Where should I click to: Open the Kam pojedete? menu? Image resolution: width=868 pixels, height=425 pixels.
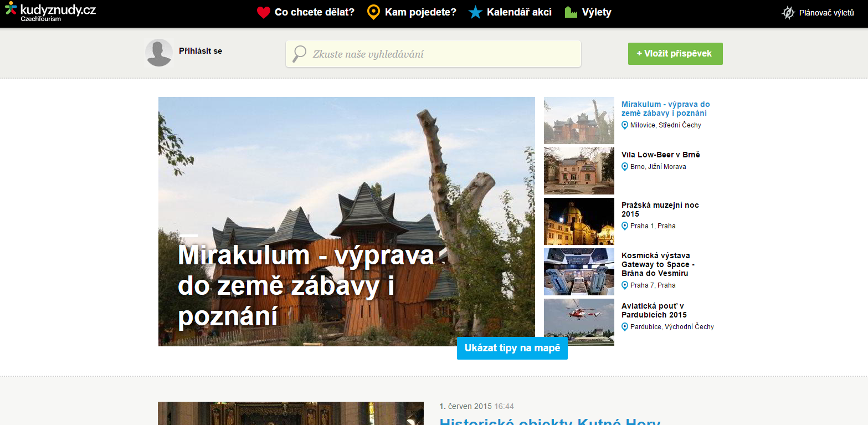coord(420,12)
